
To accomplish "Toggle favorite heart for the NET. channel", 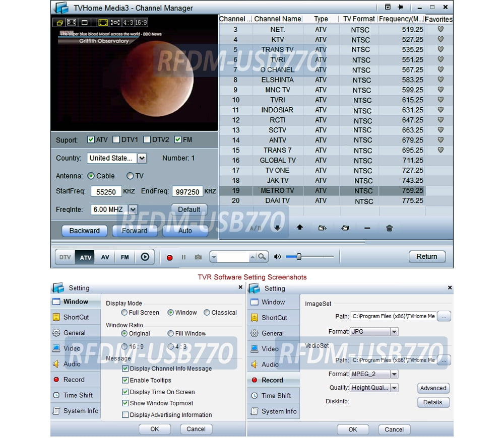I will 440,29.
